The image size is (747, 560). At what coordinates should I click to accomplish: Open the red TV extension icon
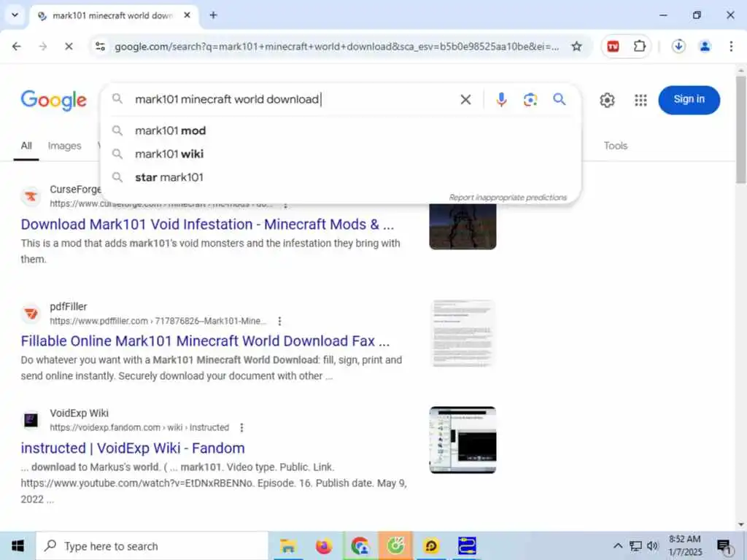(x=613, y=46)
